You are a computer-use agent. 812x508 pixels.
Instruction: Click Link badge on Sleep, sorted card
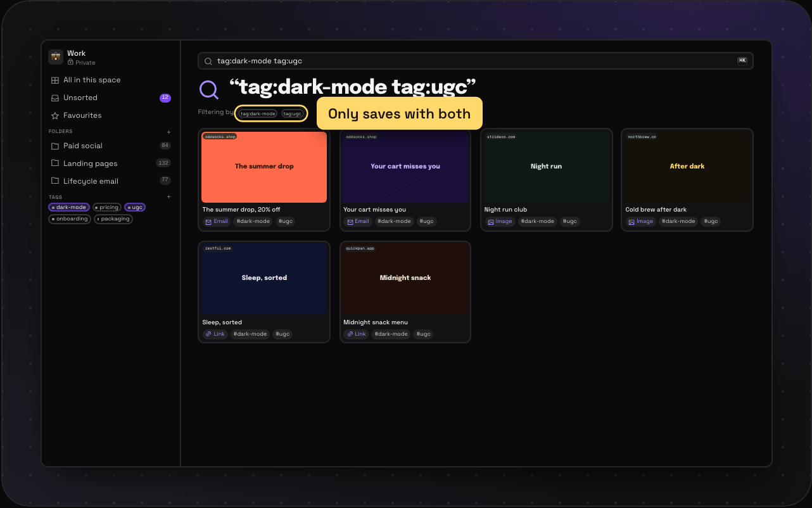point(215,334)
